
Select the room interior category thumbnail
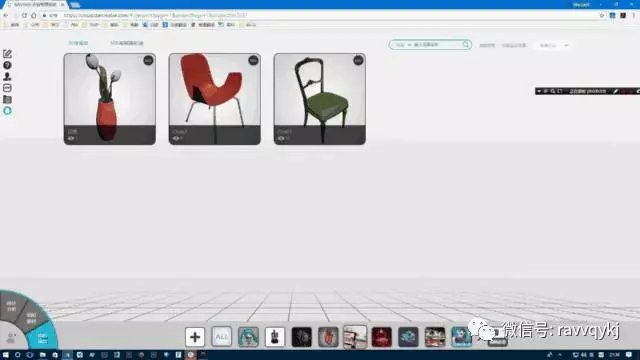pyautogui.click(x=355, y=337)
